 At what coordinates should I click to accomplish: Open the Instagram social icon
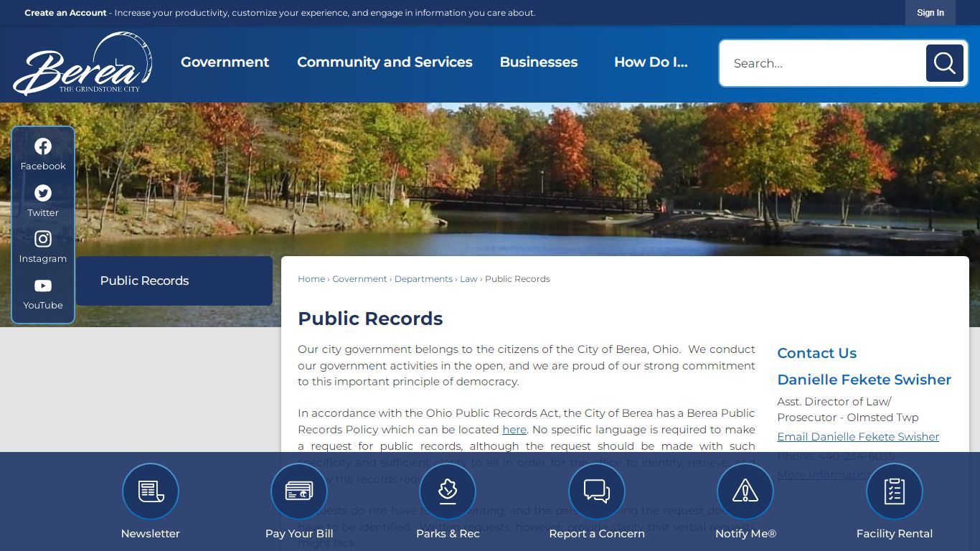pos(43,239)
